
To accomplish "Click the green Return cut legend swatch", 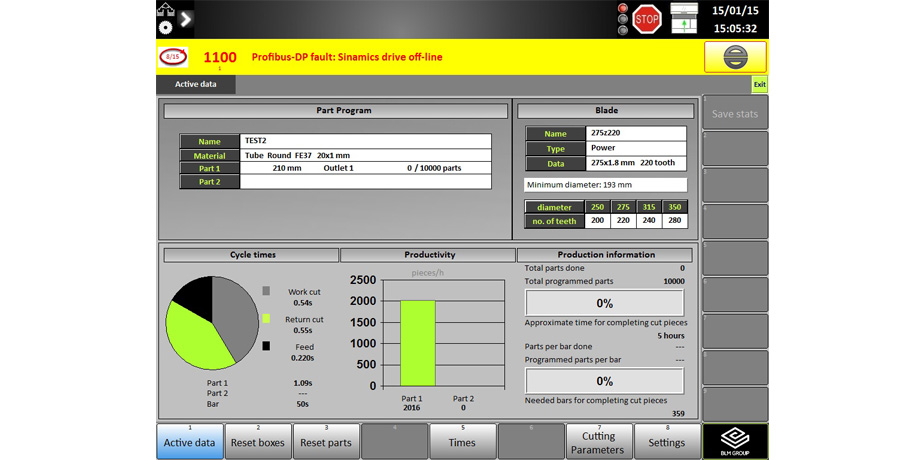I will [x=266, y=319].
